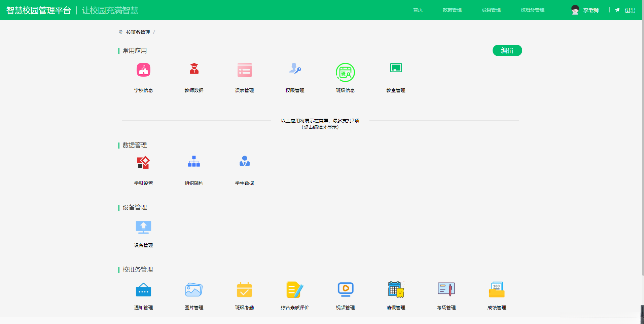Click the 智慧校园管理平台 title logo

39,10
